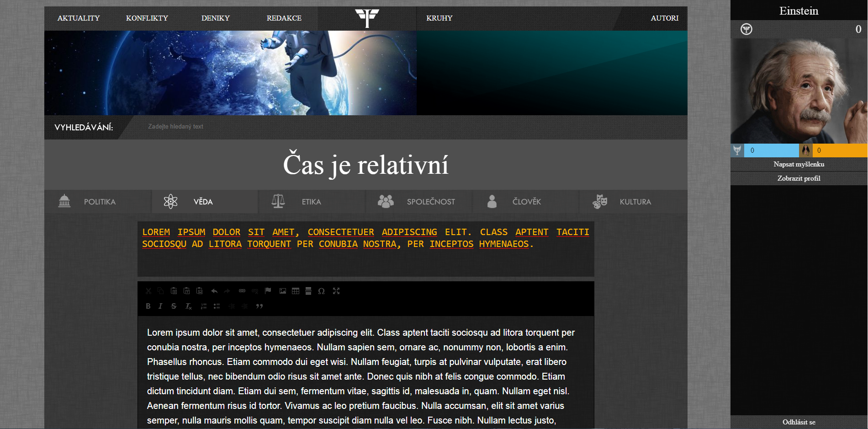Go to the AUTOŘI page
This screenshot has height=429, width=868.
click(664, 18)
